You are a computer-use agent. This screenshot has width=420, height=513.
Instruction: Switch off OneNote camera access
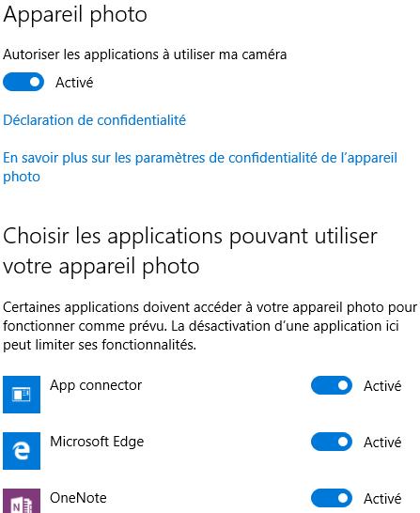point(332,498)
